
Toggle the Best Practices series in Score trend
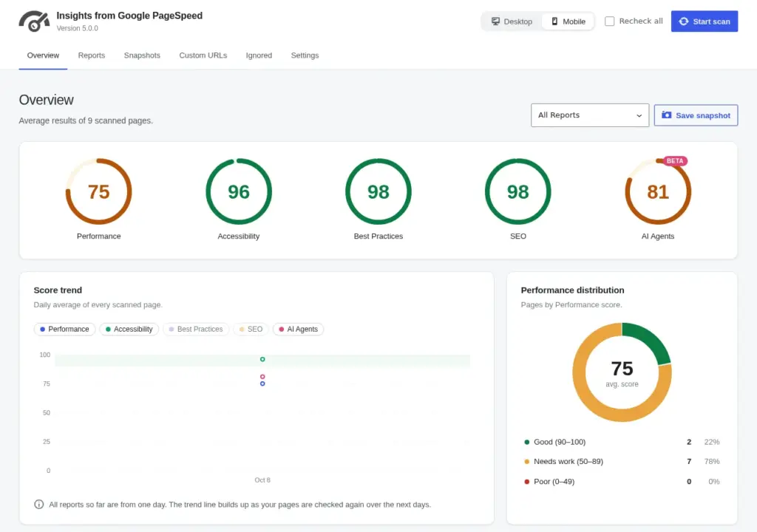195,330
